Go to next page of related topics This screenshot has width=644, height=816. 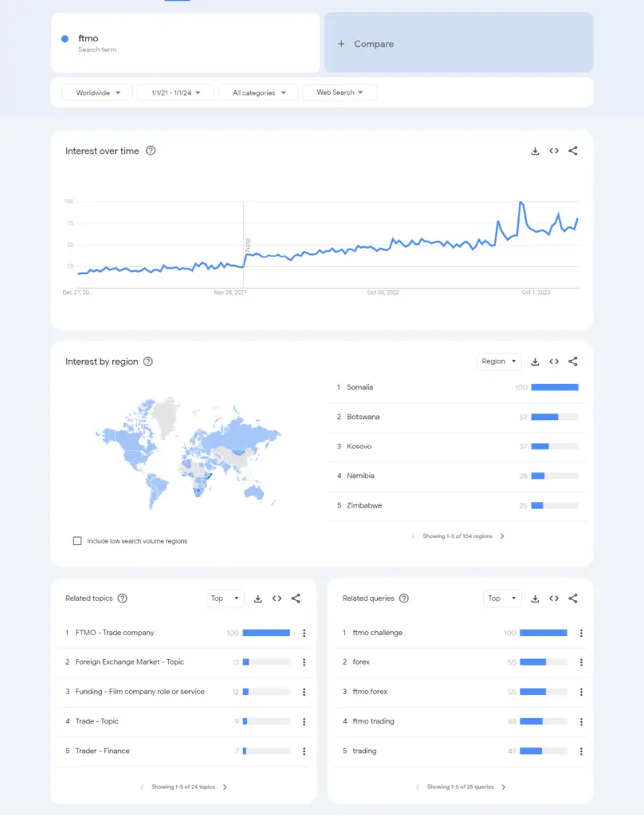click(225, 787)
